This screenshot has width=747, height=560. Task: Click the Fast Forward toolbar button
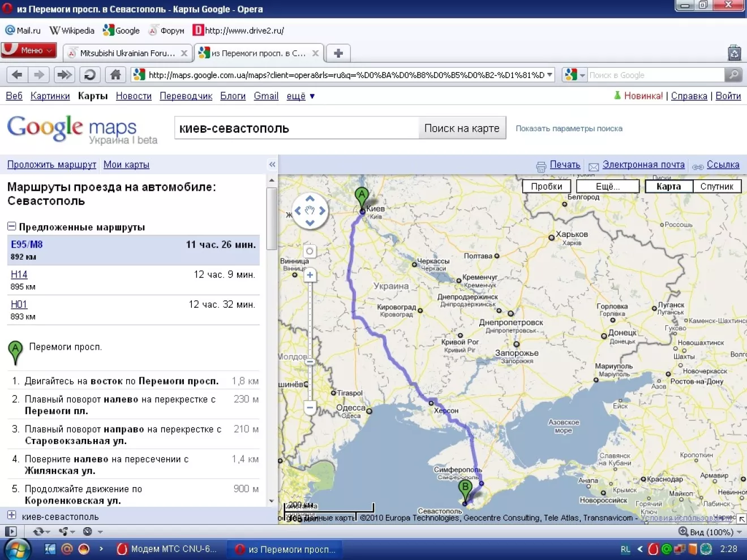tap(65, 75)
